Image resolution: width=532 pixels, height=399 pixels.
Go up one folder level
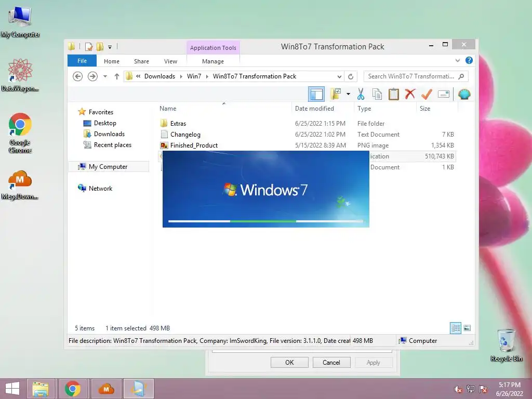click(117, 76)
